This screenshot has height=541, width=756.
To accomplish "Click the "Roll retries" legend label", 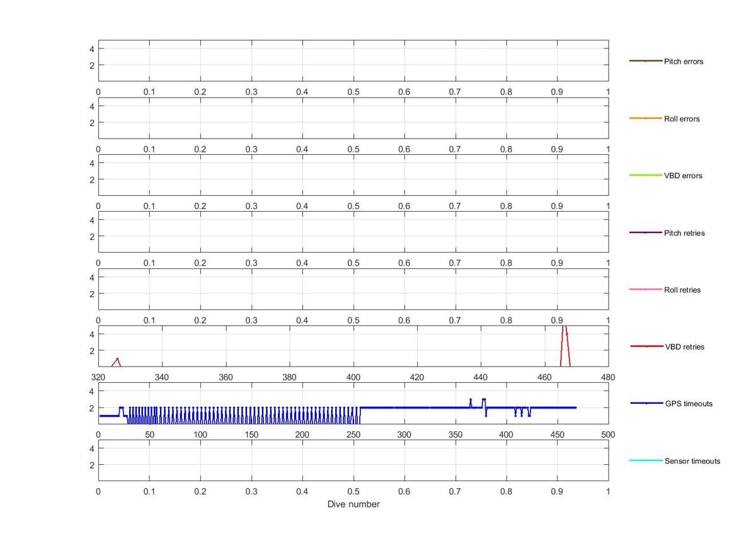I will 682,290.
